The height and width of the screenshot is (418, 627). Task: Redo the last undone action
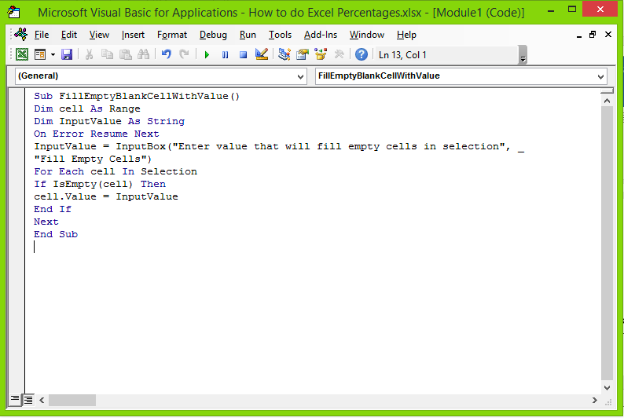[x=184, y=54]
